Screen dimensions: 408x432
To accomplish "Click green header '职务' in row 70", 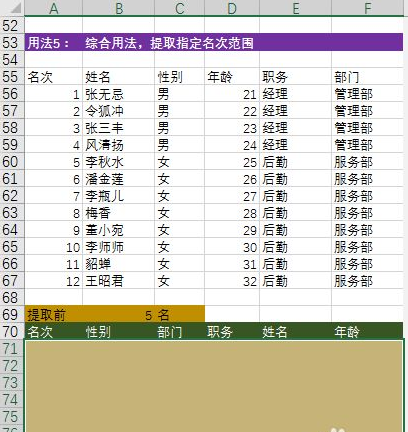I will 232,331.
